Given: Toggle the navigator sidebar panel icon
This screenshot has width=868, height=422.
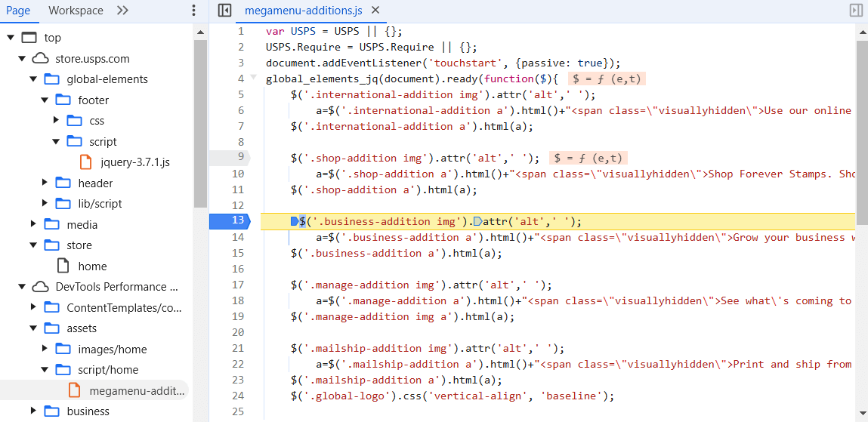Looking at the screenshot, I should [x=224, y=11].
